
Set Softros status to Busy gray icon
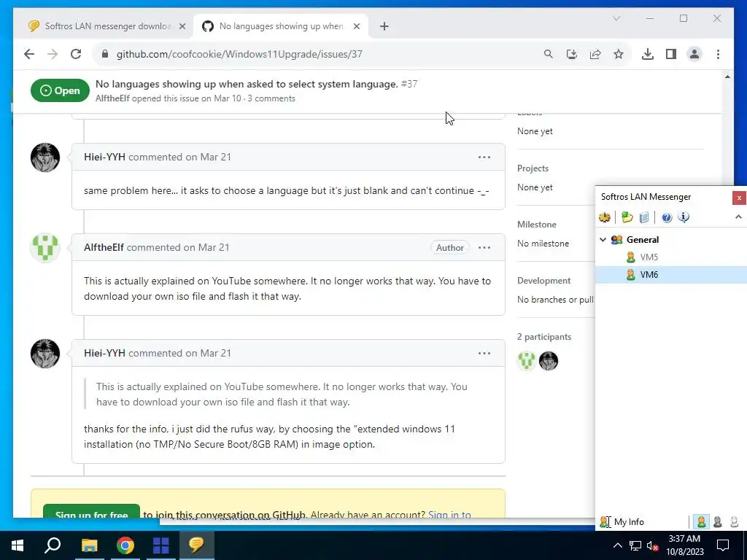718,522
